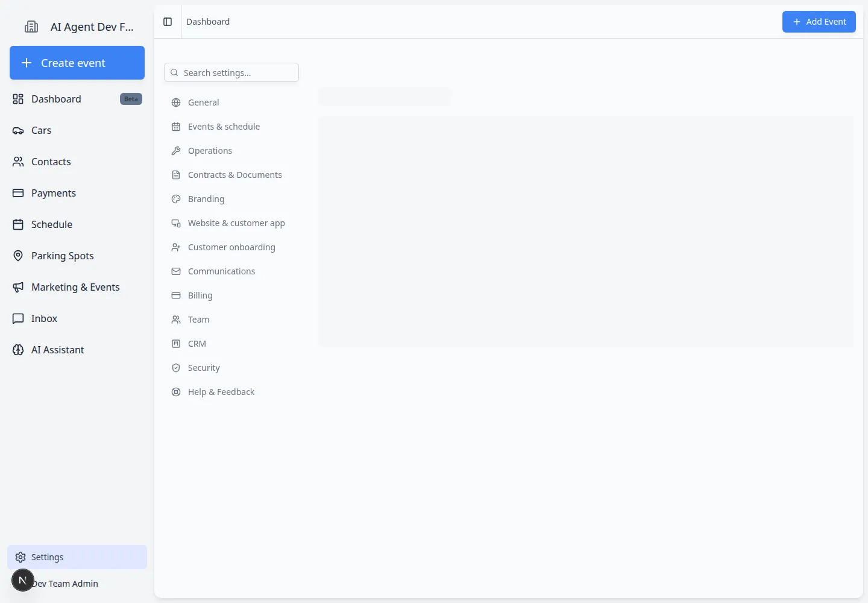868x603 pixels.
Task: Open the Dashboard sidebar item
Action: coord(77,99)
